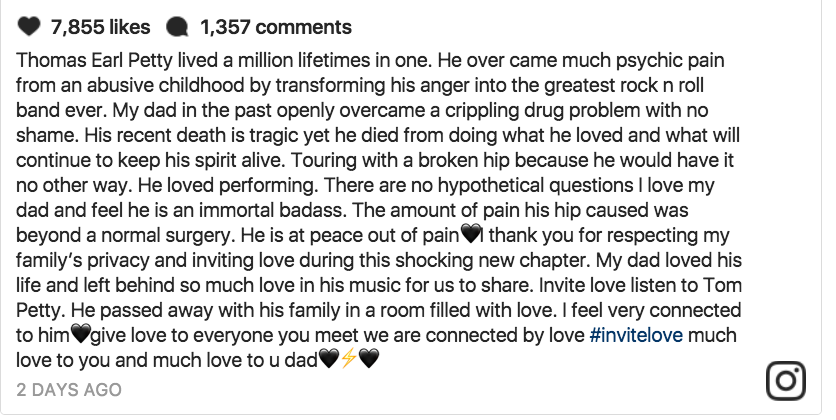This screenshot has height=420, width=836.
Task: Open the 1,357 comments link
Action: (274, 26)
